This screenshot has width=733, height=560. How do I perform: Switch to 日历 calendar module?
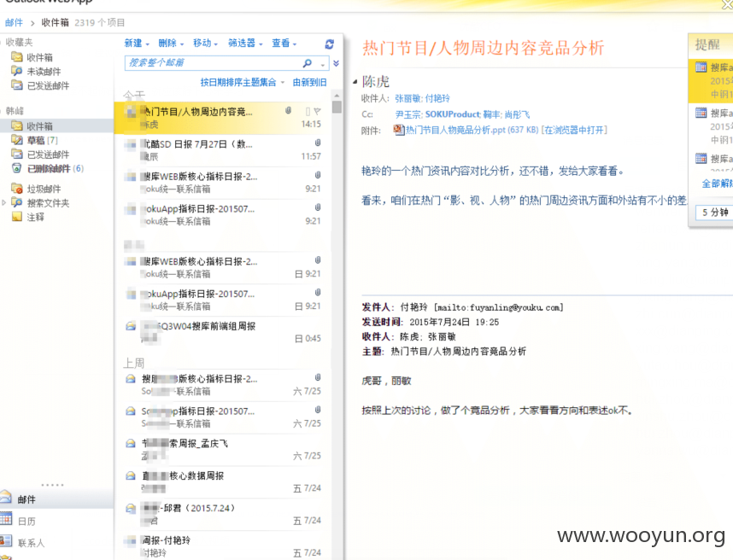click(x=26, y=522)
